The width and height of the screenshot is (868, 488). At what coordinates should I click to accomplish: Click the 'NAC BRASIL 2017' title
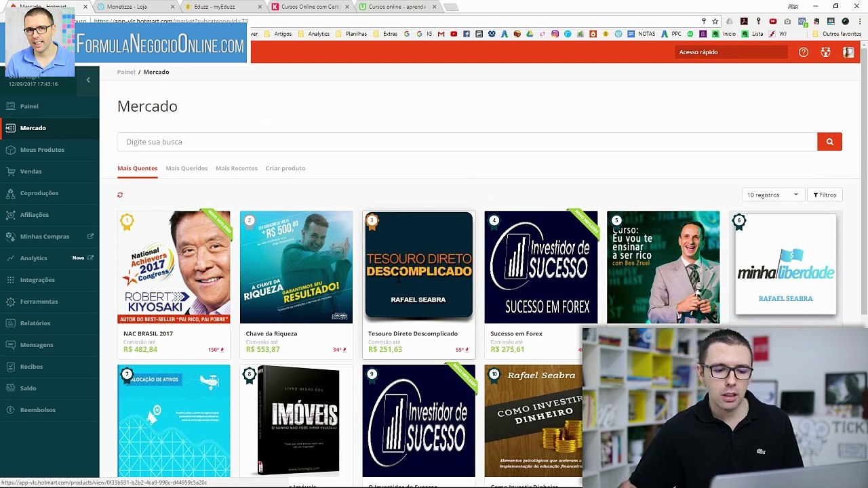pos(148,333)
